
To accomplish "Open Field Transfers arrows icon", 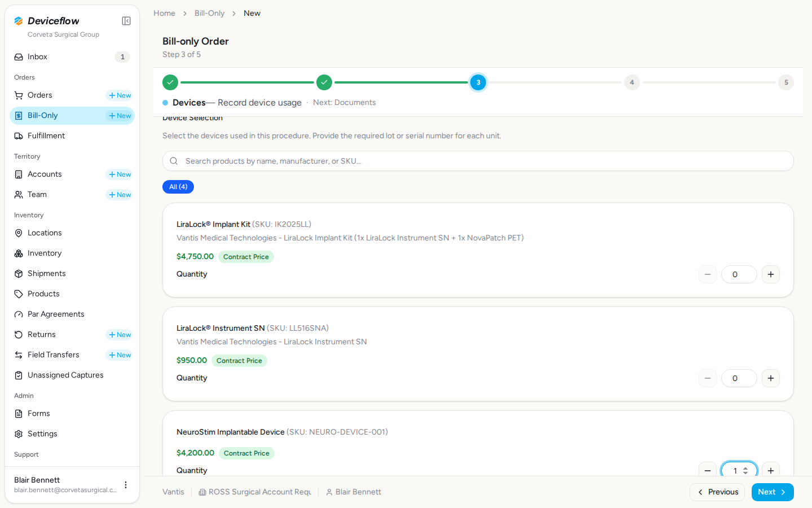I will (x=19, y=355).
